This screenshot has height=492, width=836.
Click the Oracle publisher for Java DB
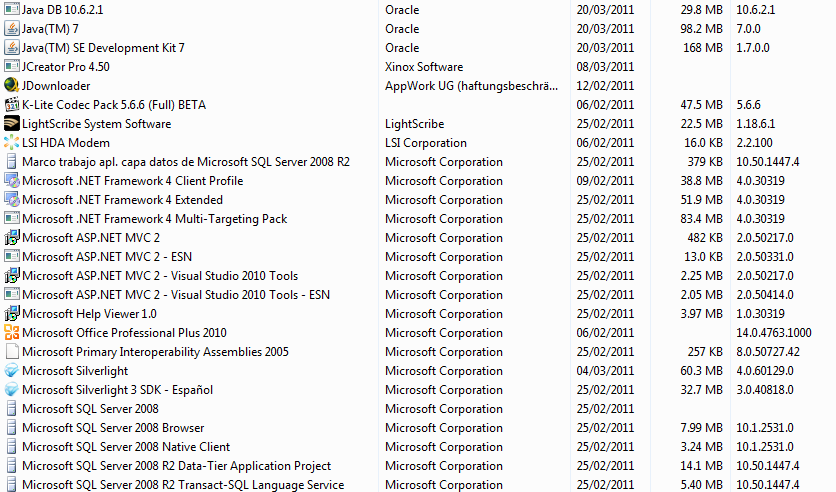402,10
